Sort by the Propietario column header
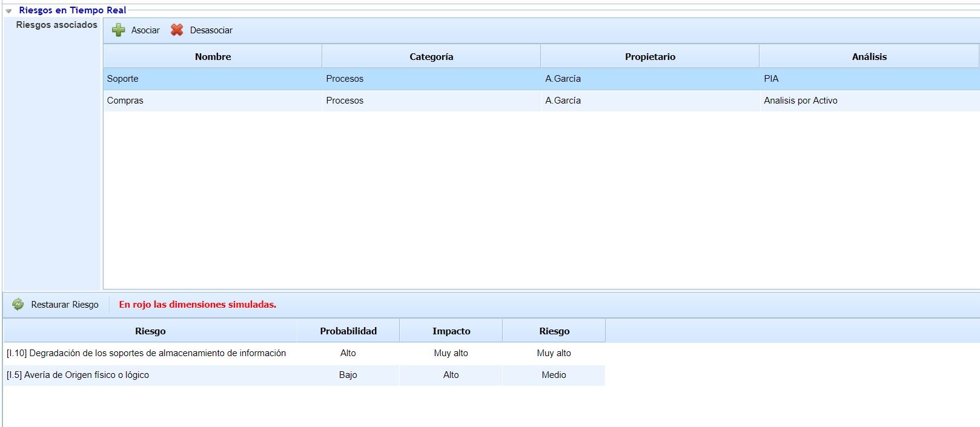Screen dimensions: 980x427 pos(649,57)
